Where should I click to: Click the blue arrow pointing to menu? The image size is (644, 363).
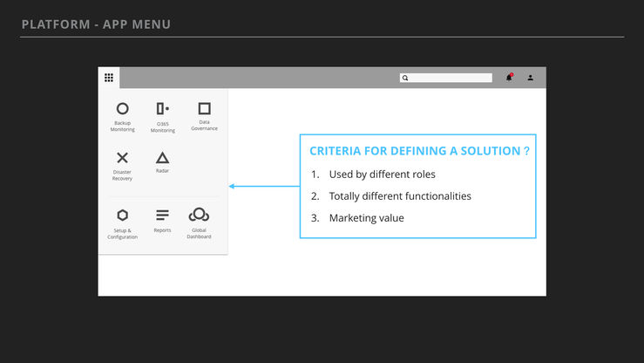264,186
